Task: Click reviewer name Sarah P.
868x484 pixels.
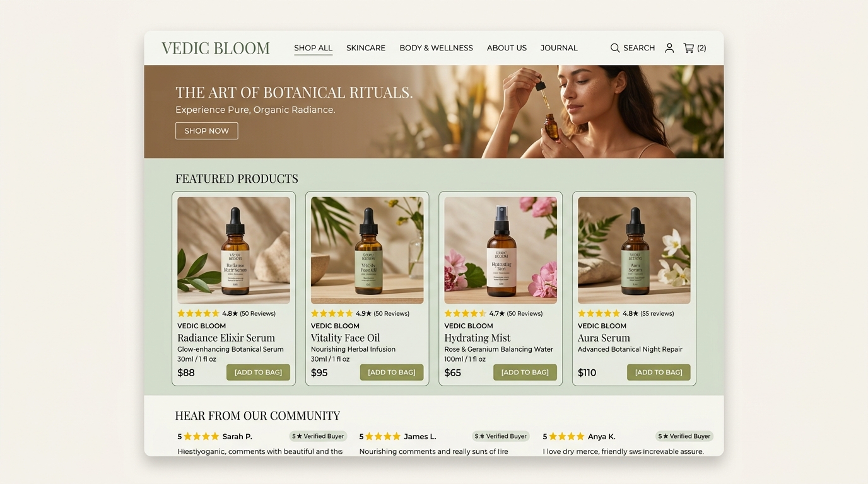Action: [237, 436]
